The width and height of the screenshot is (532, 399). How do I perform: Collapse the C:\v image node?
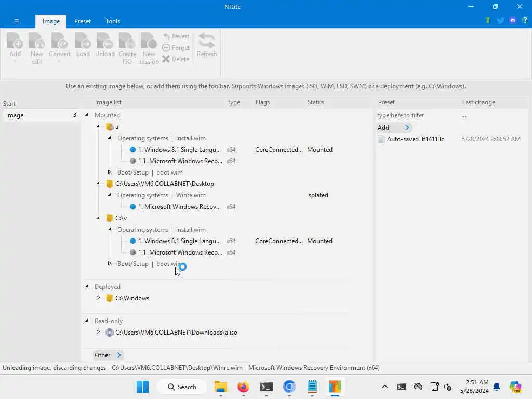[98, 218]
